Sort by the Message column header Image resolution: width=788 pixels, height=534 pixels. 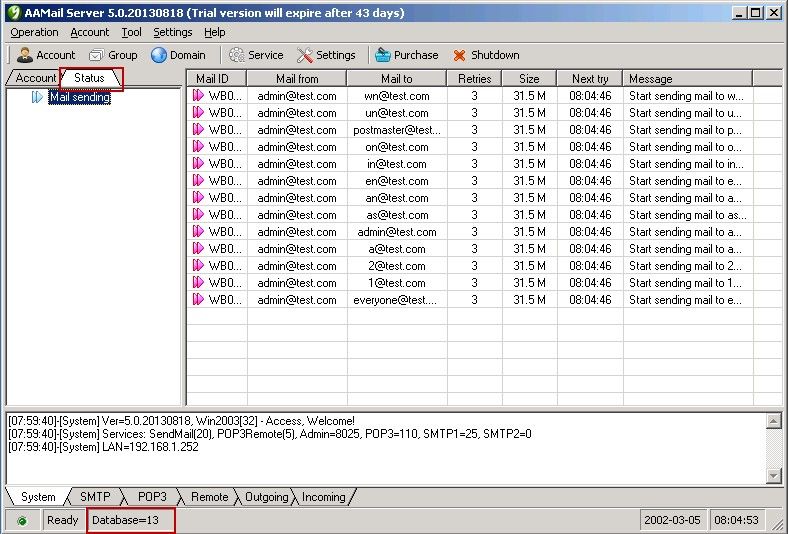688,79
